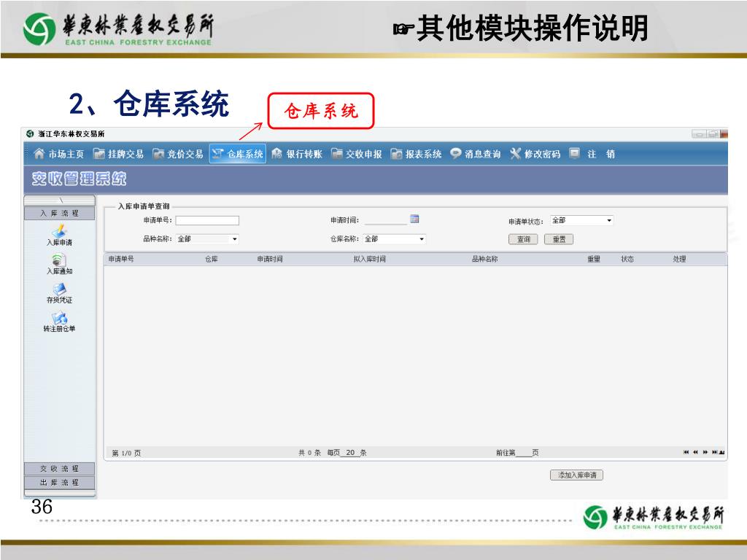This screenshot has height=560, width=747.
Task: Open 消息查询 in the navigation bar
Action: 475,154
